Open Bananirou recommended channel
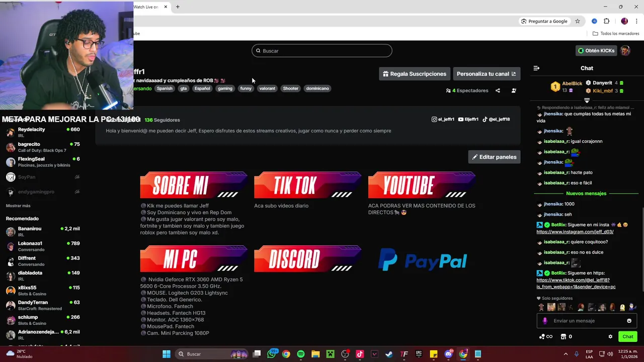644x362 pixels. pos(43,231)
